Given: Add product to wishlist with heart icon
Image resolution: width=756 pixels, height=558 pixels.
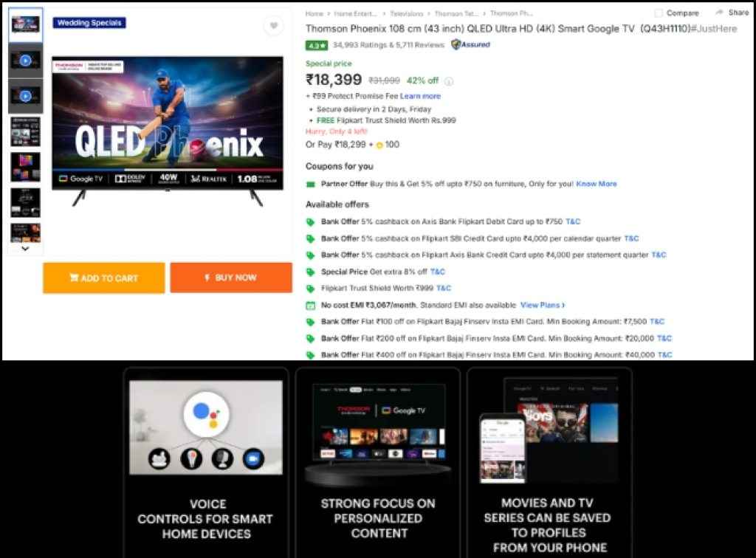Looking at the screenshot, I should 273,27.
